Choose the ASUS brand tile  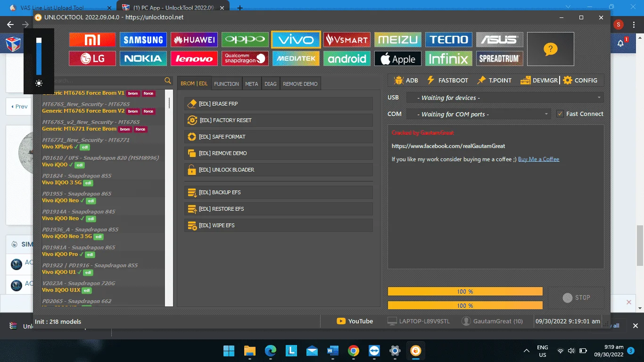click(500, 40)
